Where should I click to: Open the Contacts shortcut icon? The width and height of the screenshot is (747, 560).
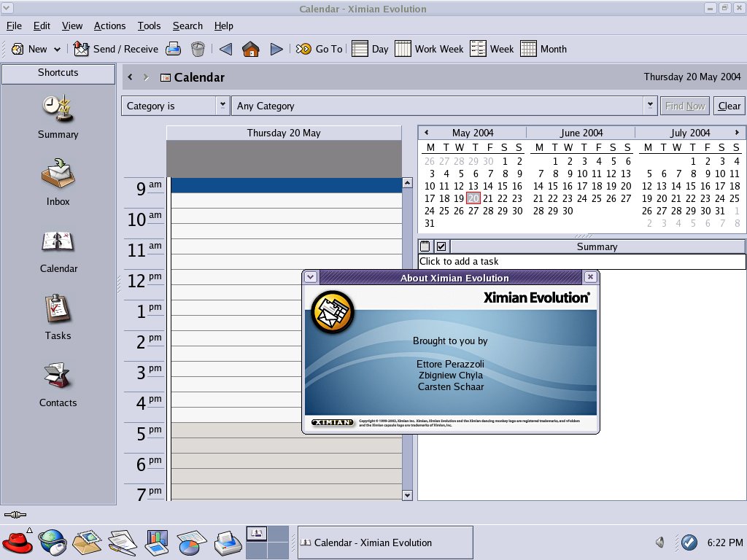(x=58, y=378)
